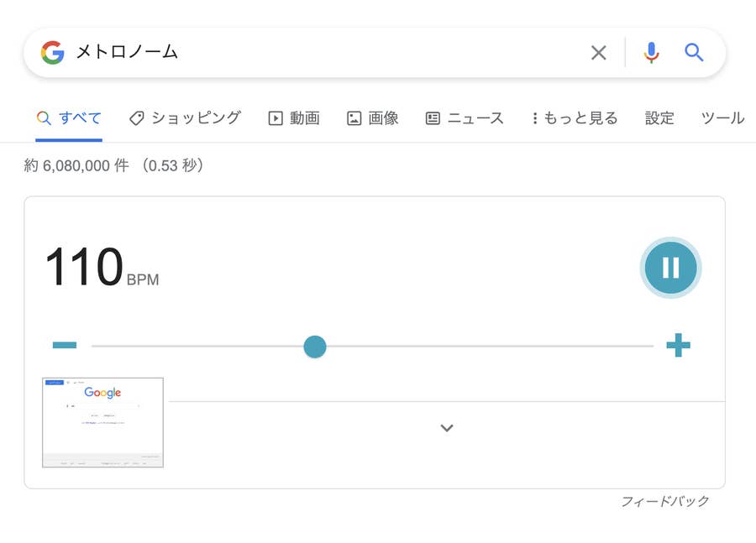The width and height of the screenshot is (756, 543).
Task: Pause the metronome playback
Action: click(670, 268)
